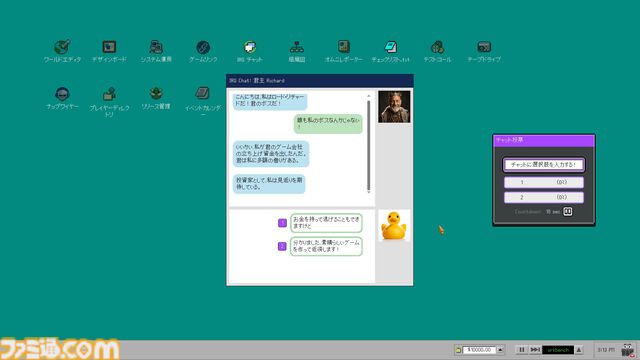This screenshot has height=360, width=640.
Task: Select vote option 2 in the chat vote panel
Action: pyautogui.click(x=544, y=198)
